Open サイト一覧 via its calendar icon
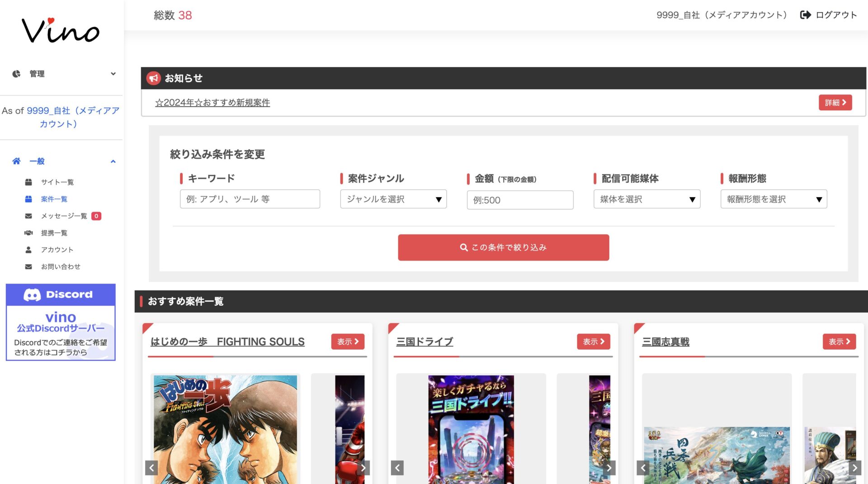 [28, 182]
